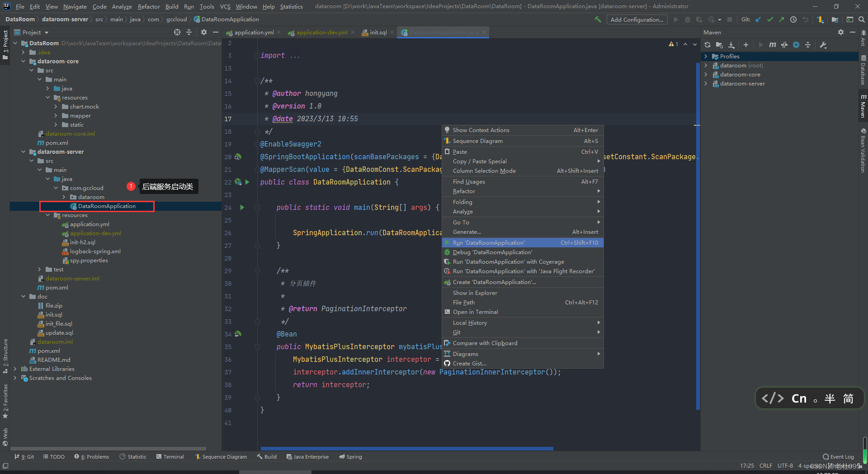Open Search Everywhere magnifier icon

pos(862,19)
